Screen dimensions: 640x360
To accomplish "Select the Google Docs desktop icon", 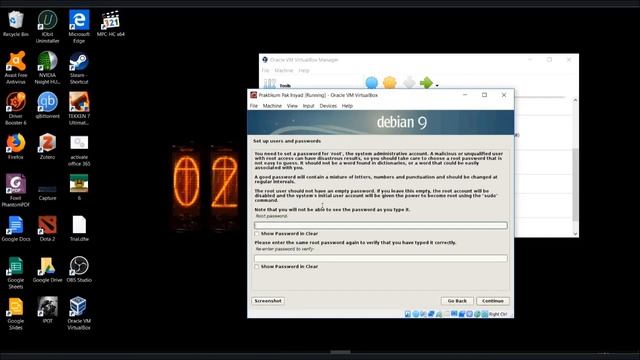I will (x=16, y=228).
